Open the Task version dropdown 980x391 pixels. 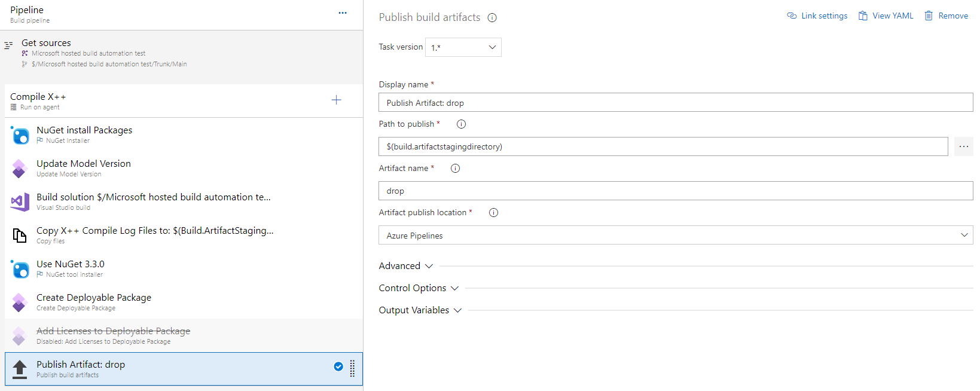coord(463,47)
